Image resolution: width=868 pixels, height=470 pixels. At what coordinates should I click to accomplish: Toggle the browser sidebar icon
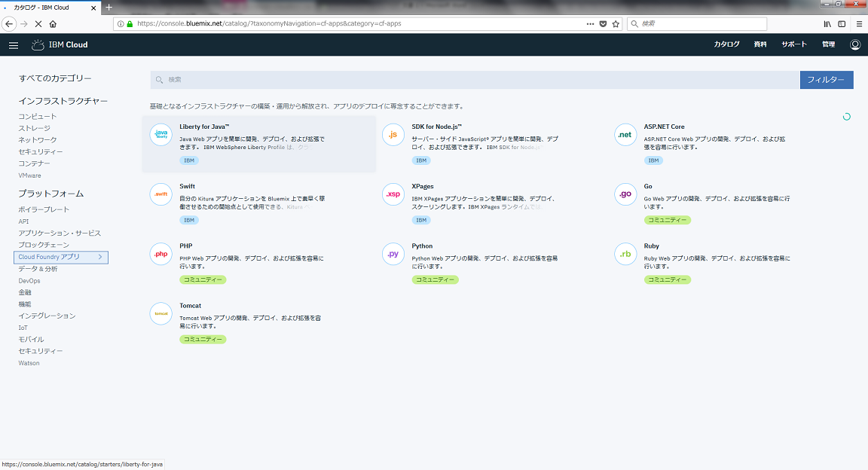842,24
